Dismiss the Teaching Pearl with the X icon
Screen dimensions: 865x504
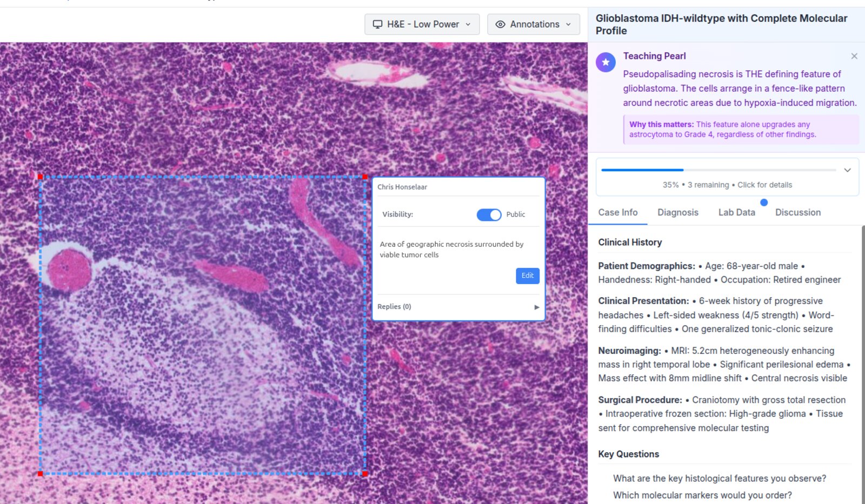pos(854,56)
